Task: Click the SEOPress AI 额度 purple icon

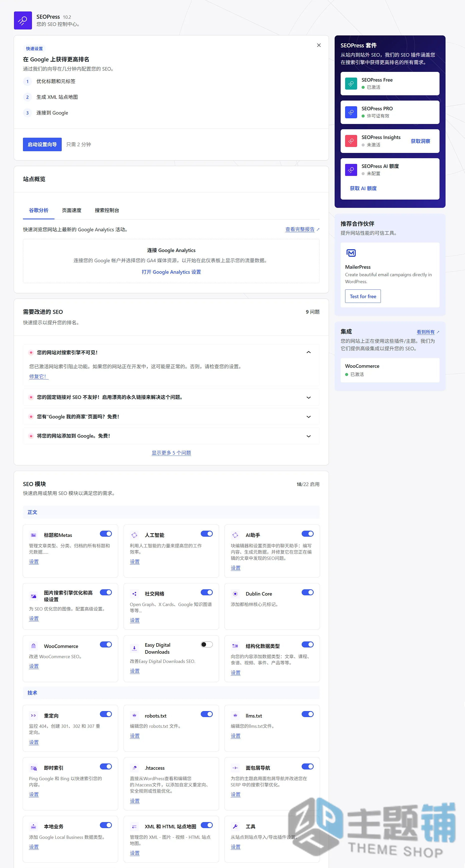Action: 351,169
